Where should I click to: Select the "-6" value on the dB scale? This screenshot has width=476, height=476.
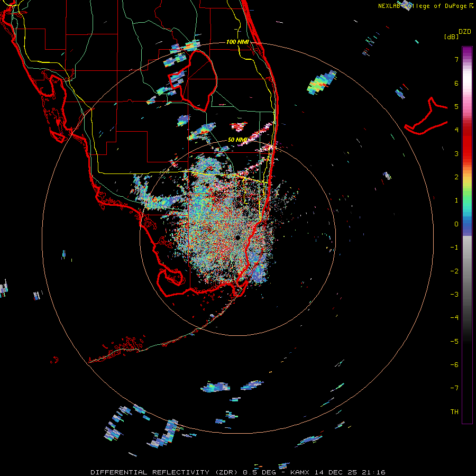pos(454,365)
